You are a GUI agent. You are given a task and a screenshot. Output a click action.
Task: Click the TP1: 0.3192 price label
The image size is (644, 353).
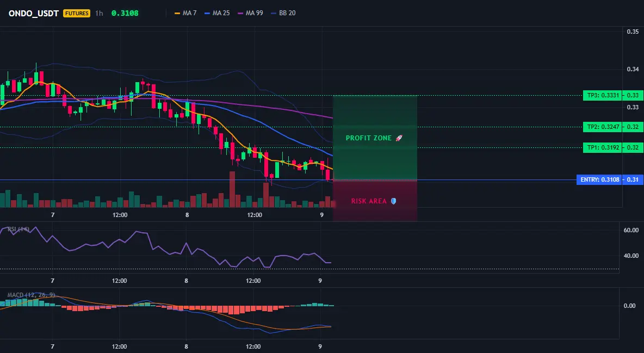pos(602,148)
